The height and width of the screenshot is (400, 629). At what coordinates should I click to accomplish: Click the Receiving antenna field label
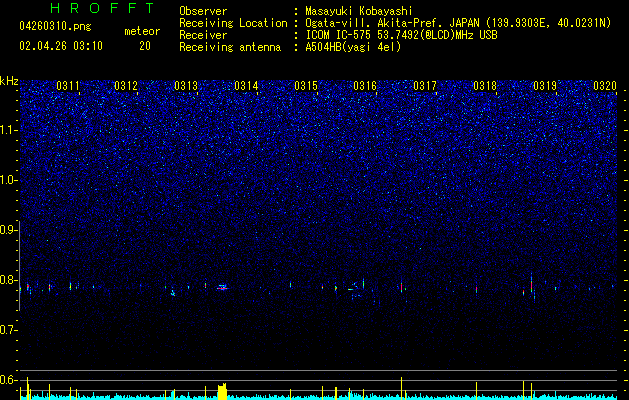[230, 47]
